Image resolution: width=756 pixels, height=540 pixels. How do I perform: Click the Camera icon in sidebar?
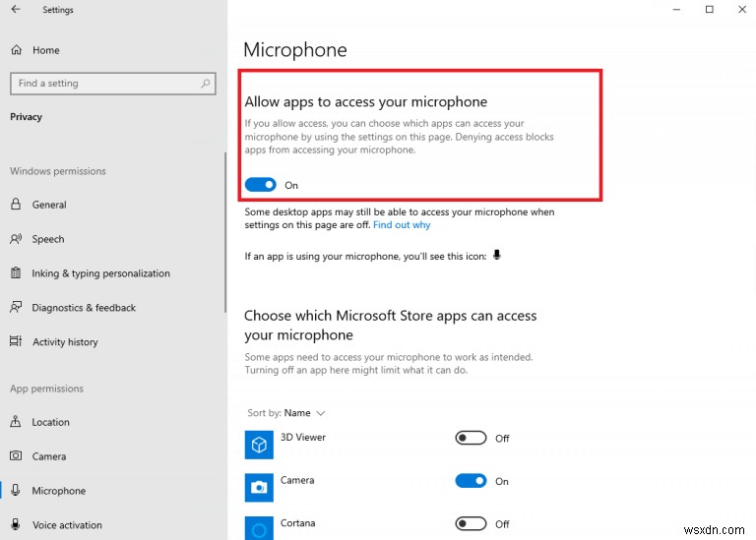coord(16,455)
